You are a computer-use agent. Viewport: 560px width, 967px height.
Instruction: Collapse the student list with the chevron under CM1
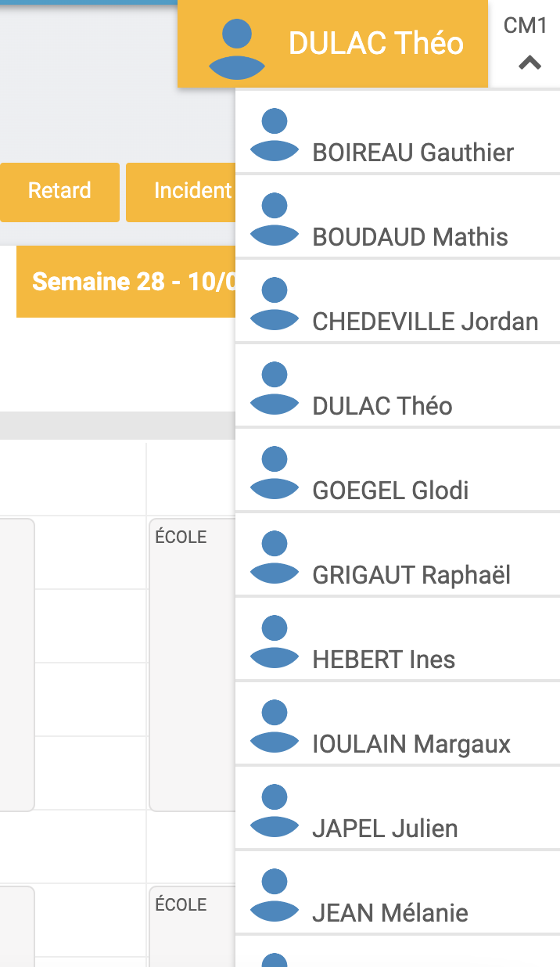(x=530, y=63)
